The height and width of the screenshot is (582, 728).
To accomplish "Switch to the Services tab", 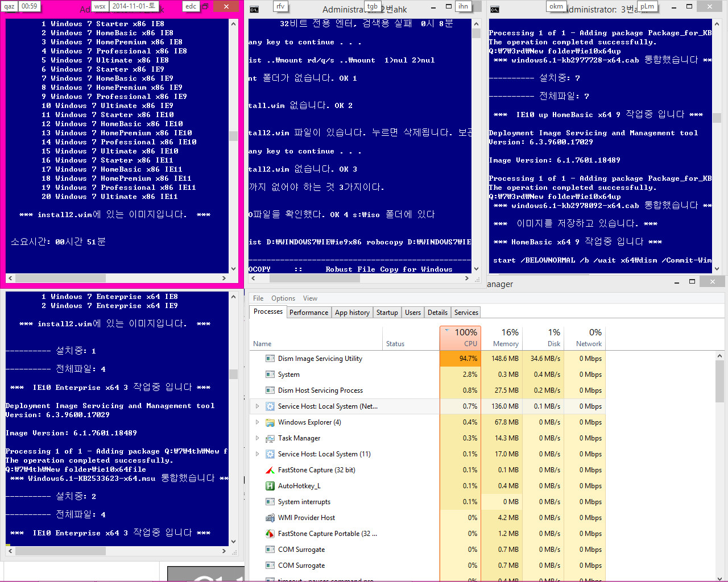I will pos(466,313).
